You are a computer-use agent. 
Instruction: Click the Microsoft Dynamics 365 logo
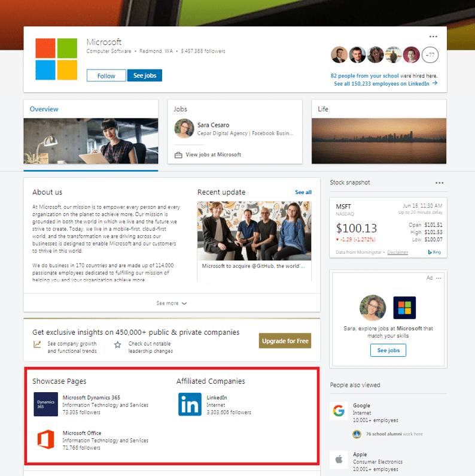click(x=46, y=404)
